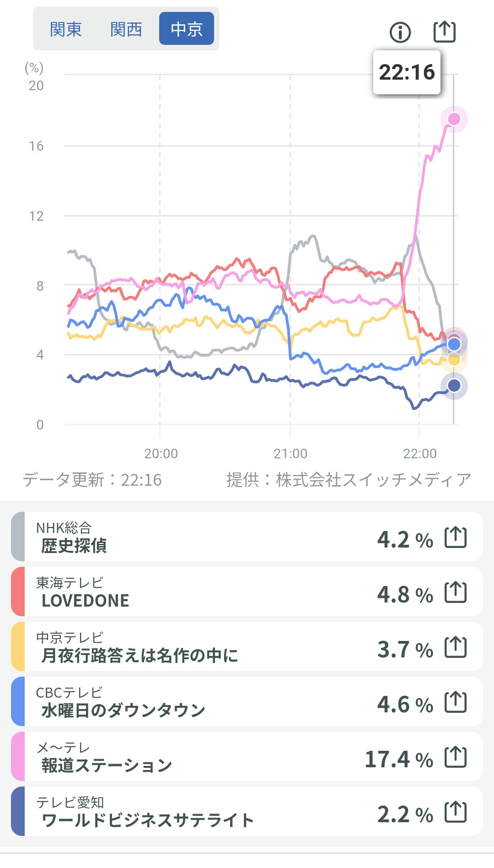Viewport: 494px width, 868px height.
Task: Share the 東海テレビ LOVEDONE rating
Action: coord(456,592)
